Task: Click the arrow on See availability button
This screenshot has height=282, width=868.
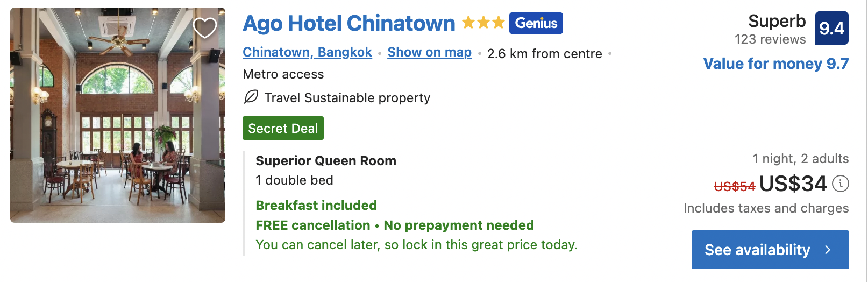Action: [x=828, y=250]
